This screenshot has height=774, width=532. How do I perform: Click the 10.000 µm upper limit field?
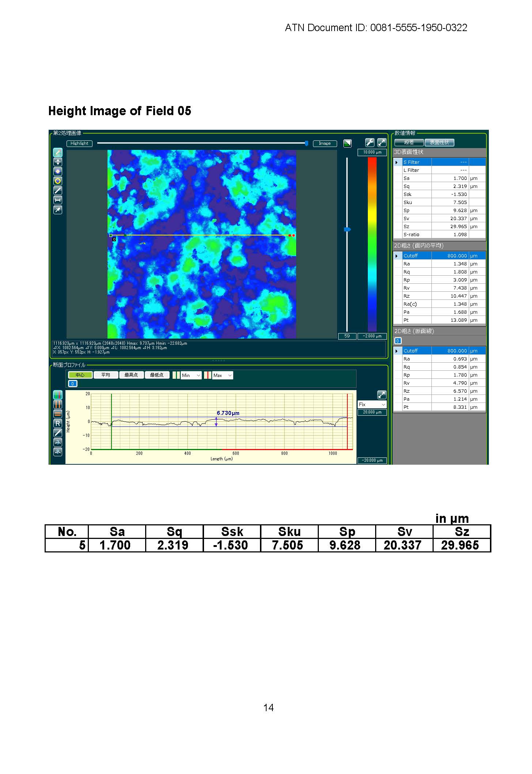(372, 152)
